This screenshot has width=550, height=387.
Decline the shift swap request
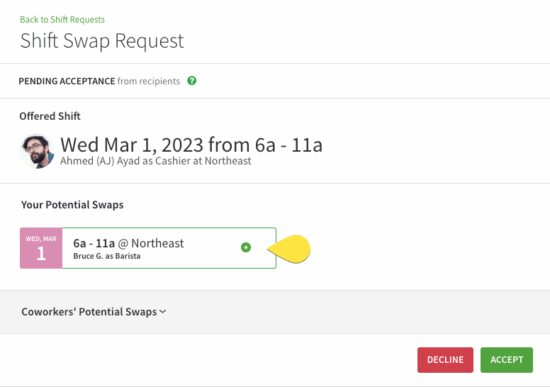[445, 360]
